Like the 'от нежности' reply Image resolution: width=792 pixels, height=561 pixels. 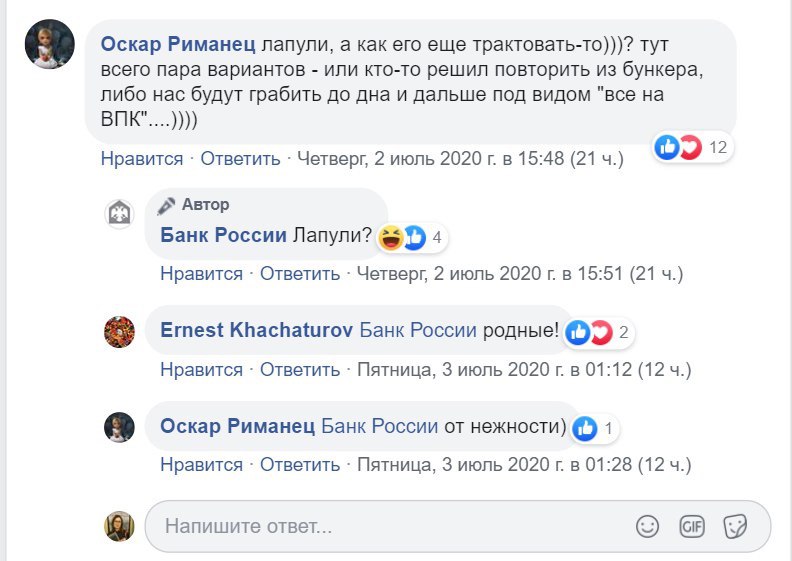[x=201, y=465]
